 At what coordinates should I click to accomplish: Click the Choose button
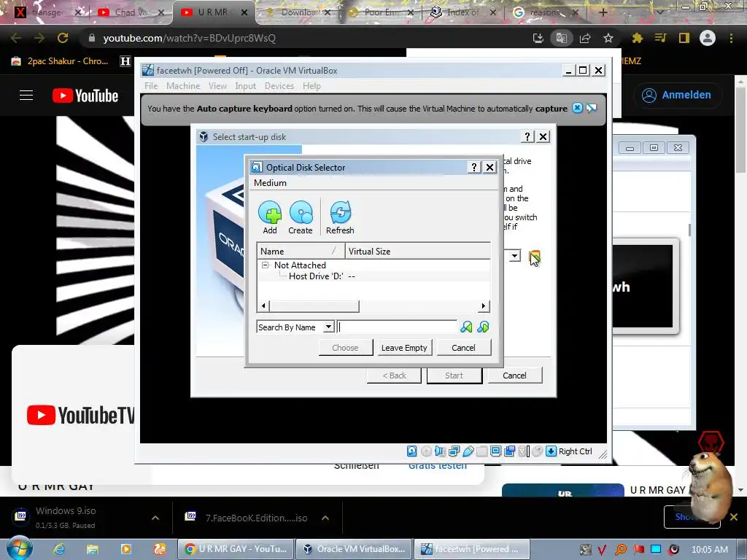(345, 348)
